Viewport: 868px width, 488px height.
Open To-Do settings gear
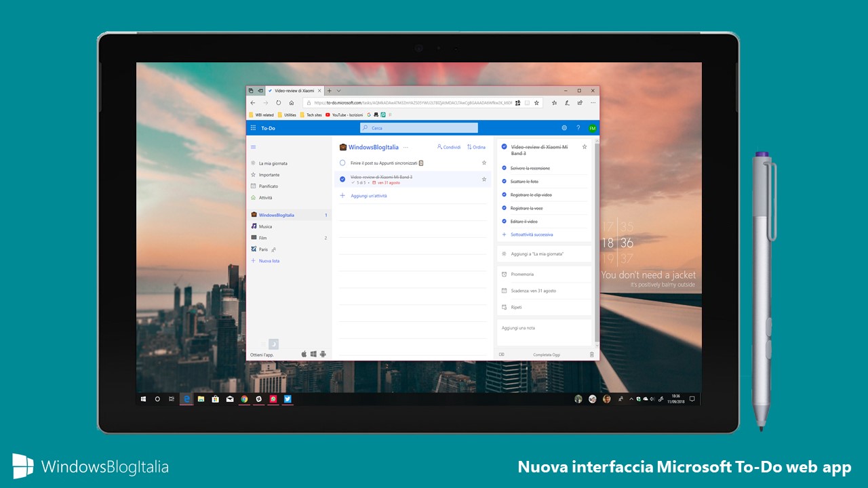pos(564,128)
